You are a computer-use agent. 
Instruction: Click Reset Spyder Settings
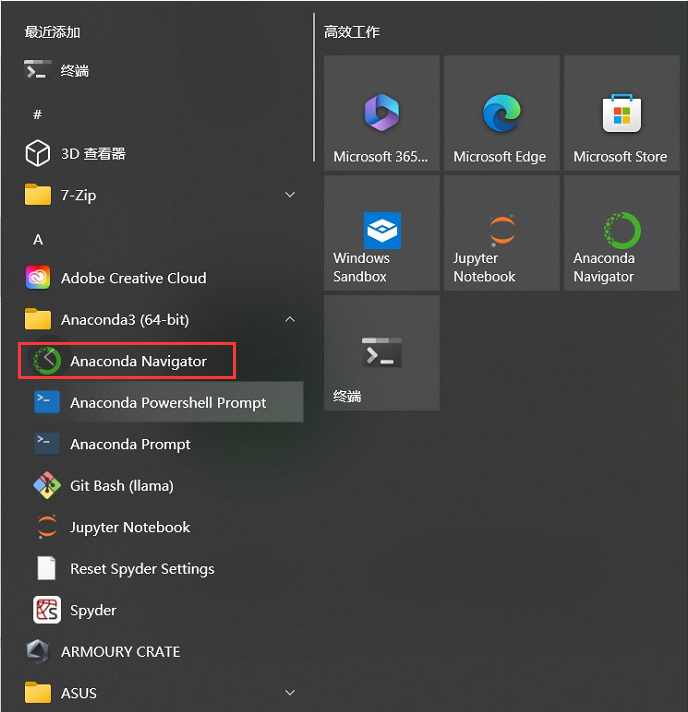click(x=141, y=569)
